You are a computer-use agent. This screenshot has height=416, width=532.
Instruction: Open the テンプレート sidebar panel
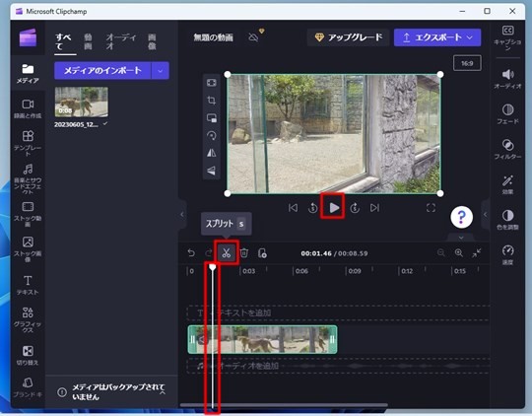(x=28, y=143)
